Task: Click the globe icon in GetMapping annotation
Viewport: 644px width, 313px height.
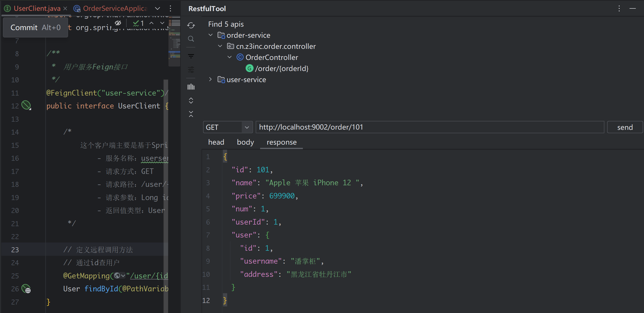Action: [x=117, y=276]
